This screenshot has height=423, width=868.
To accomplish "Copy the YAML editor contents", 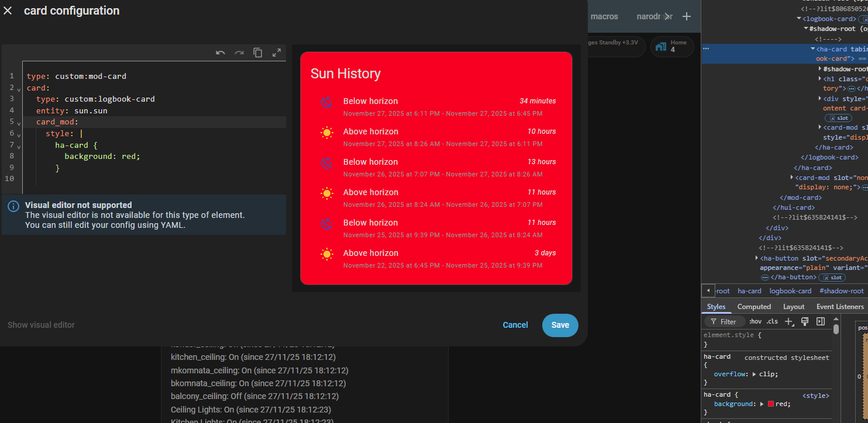I will [x=258, y=53].
